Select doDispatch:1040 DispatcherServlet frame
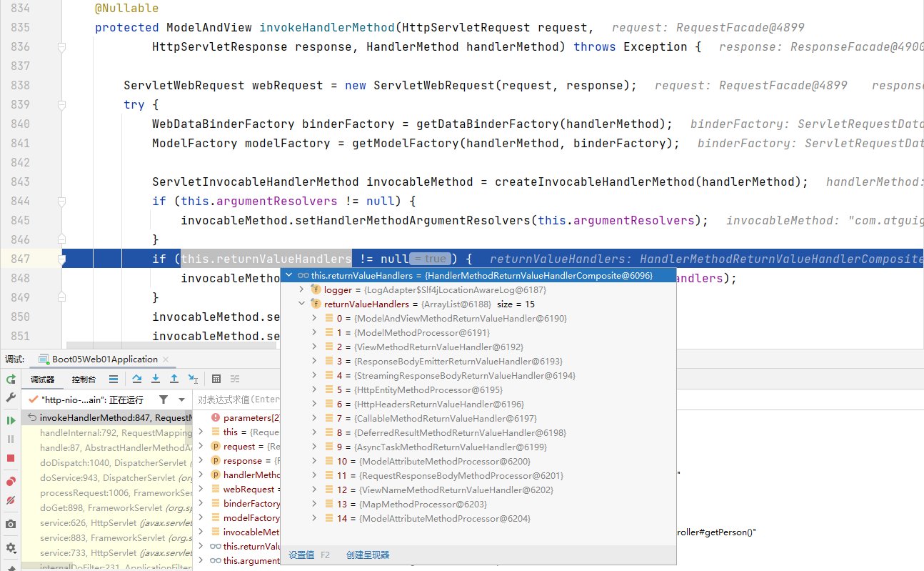The height and width of the screenshot is (571, 924). coord(107,462)
